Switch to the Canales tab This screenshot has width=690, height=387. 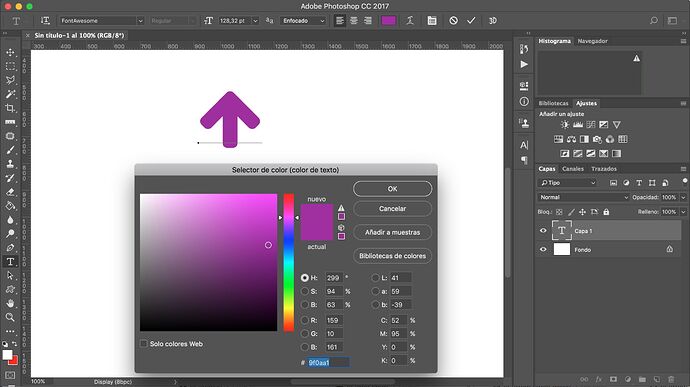[x=573, y=169]
